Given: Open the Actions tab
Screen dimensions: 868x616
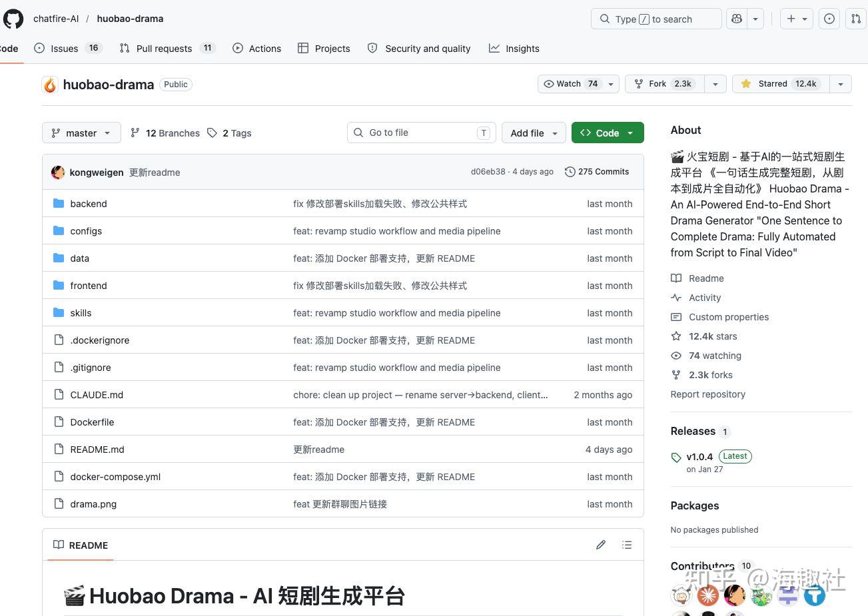Looking at the screenshot, I should pos(257,48).
